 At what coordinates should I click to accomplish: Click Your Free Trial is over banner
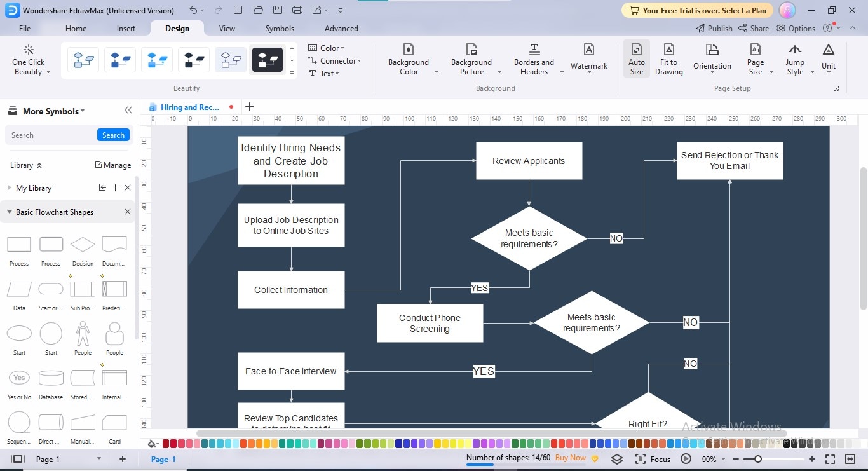pos(697,10)
